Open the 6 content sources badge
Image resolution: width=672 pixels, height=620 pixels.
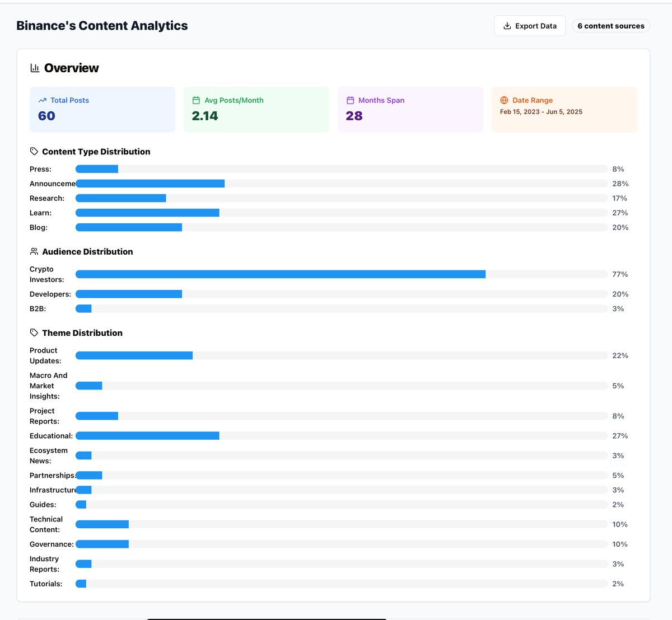click(x=611, y=26)
